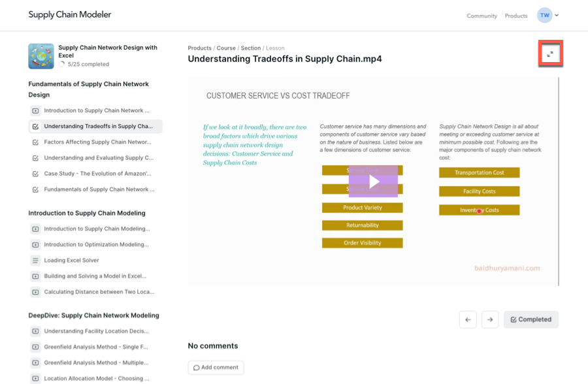The width and height of the screenshot is (588, 384).
Task: Go to the previous lesson arrow
Action: click(468, 319)
